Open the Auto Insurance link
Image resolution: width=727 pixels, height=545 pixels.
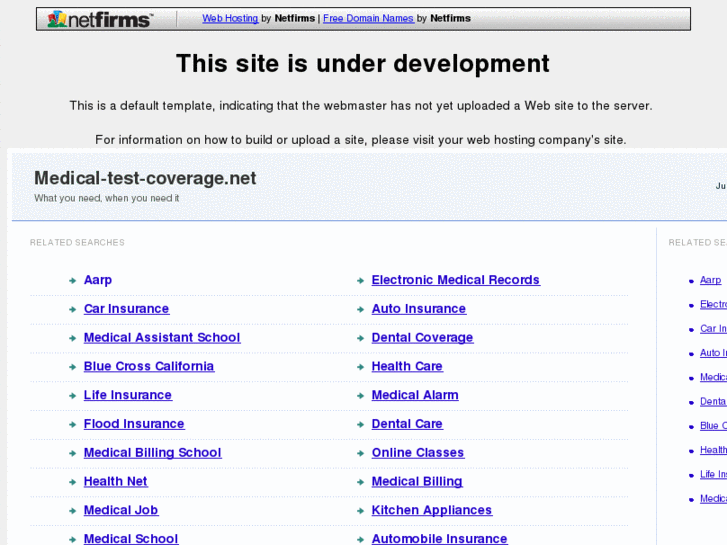tap(419, 309)
